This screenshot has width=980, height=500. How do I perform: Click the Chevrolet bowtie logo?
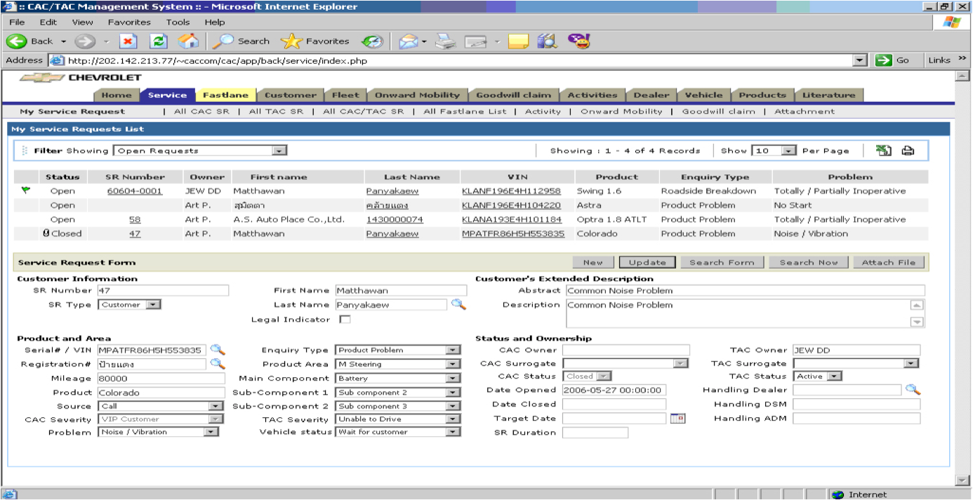pyautogui.click(x=42, y=78)
